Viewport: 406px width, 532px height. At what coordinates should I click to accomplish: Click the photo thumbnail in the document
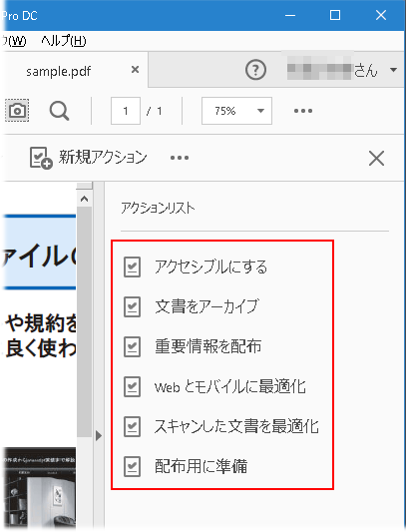(40, 487)
